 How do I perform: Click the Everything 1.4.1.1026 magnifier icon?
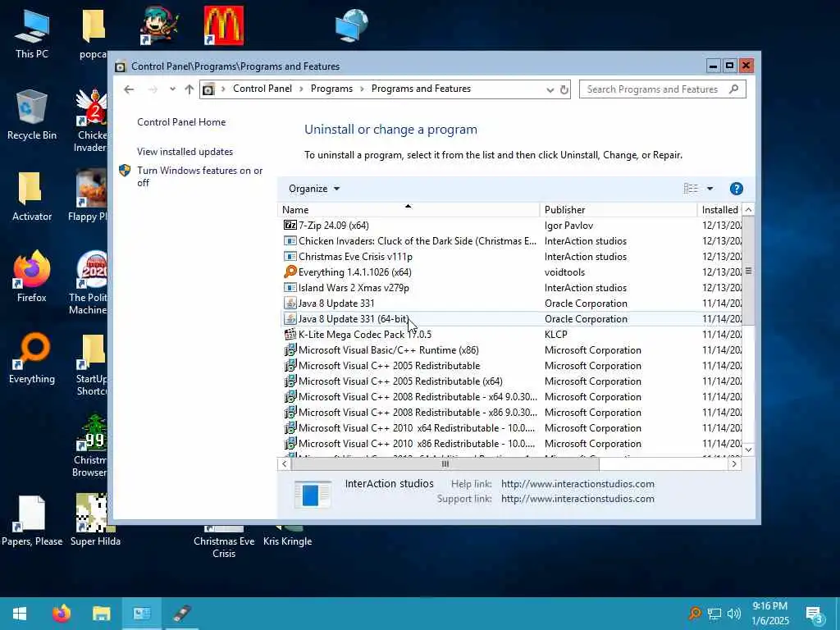click(x=290, y=272)
